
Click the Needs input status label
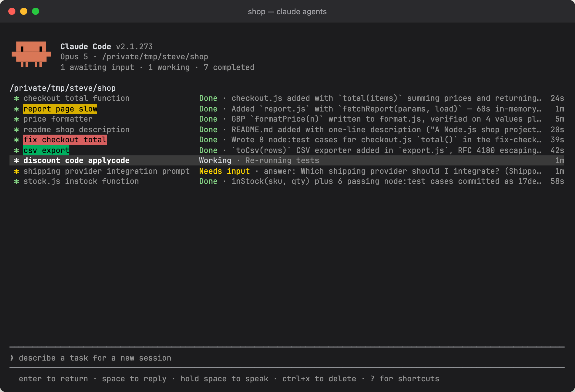(224, 171)
